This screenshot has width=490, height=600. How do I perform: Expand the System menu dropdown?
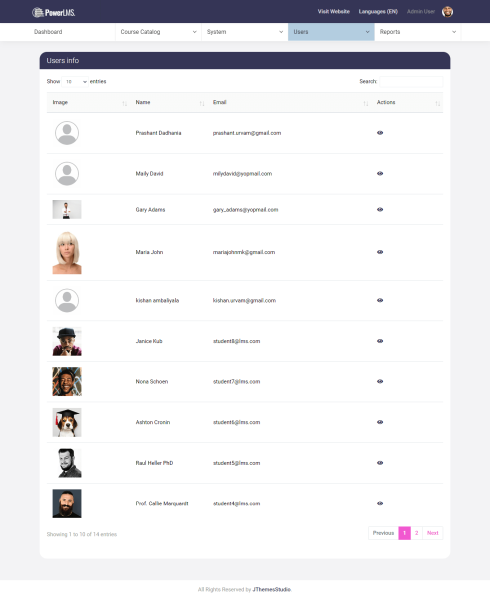click(x=245, y=32)
